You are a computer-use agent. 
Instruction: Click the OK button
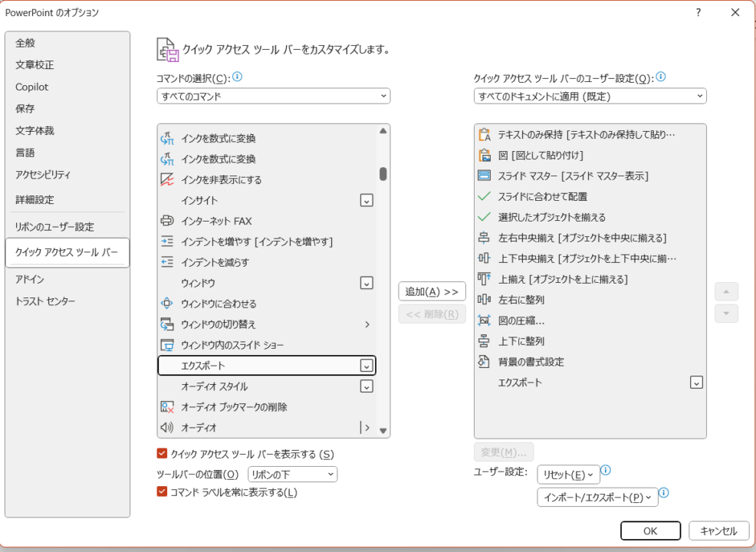pyautogui.click(x=650, y=531)
